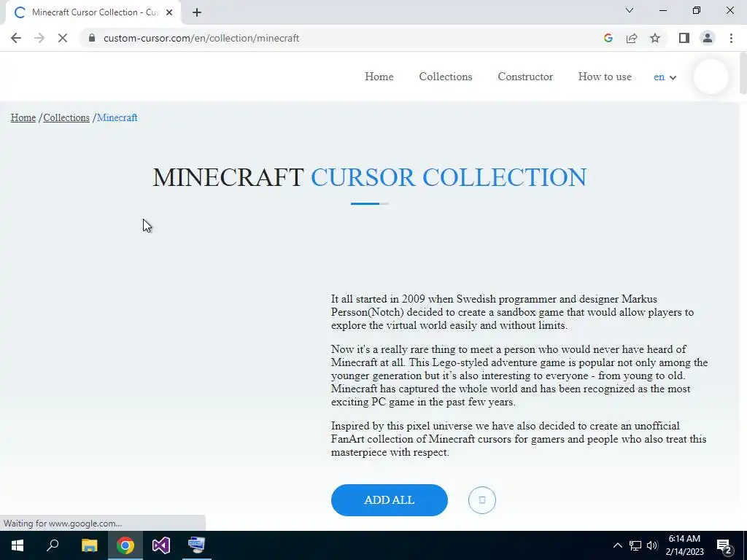Image resolution: width=747 pixels, height=560 pixels.
Task: Open the Chrome three-dot menu
Action: click(x=731, y=38)
